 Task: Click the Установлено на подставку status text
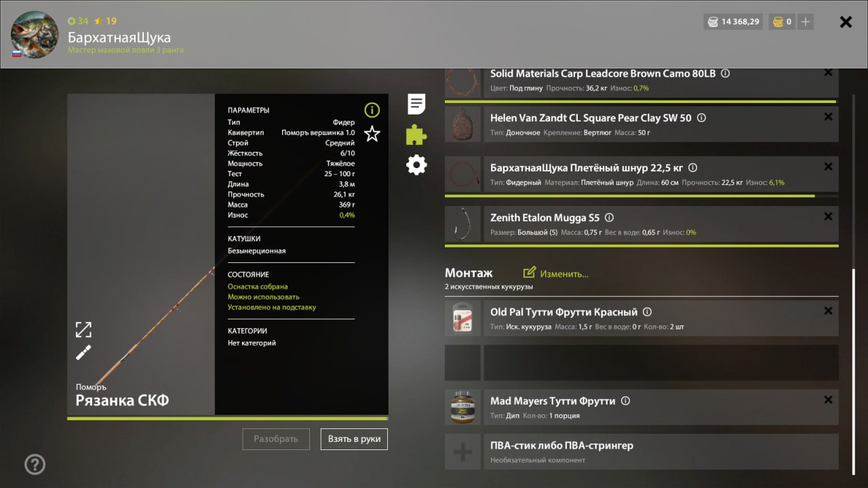(x=272, y=307)
